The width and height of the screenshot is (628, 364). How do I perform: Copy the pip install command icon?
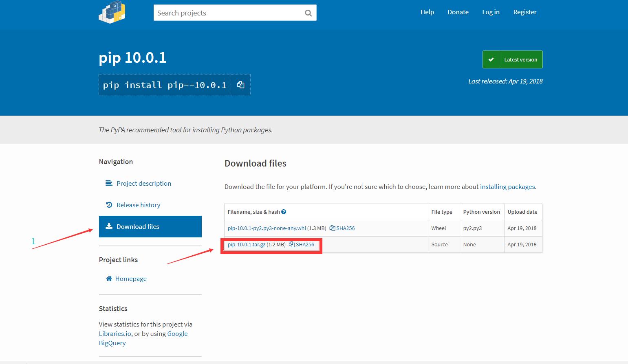pos(241,85)
